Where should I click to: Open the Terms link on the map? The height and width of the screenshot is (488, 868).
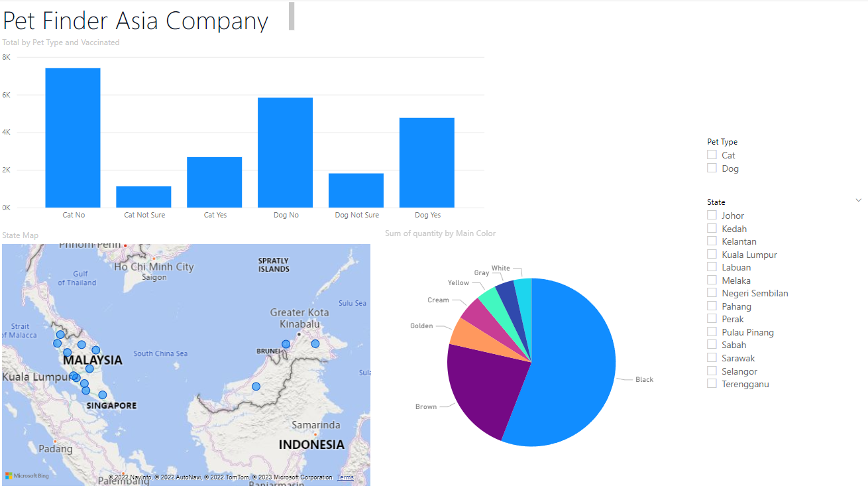point(345,477)
